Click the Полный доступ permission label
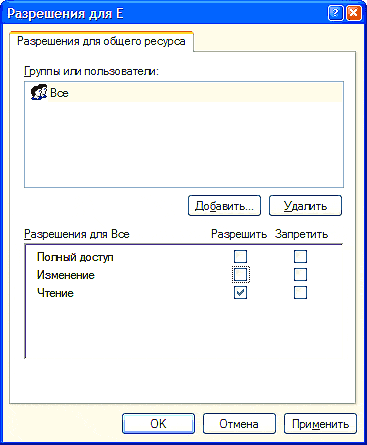Viewport: 367px width, 445px height. coord(75,257)
